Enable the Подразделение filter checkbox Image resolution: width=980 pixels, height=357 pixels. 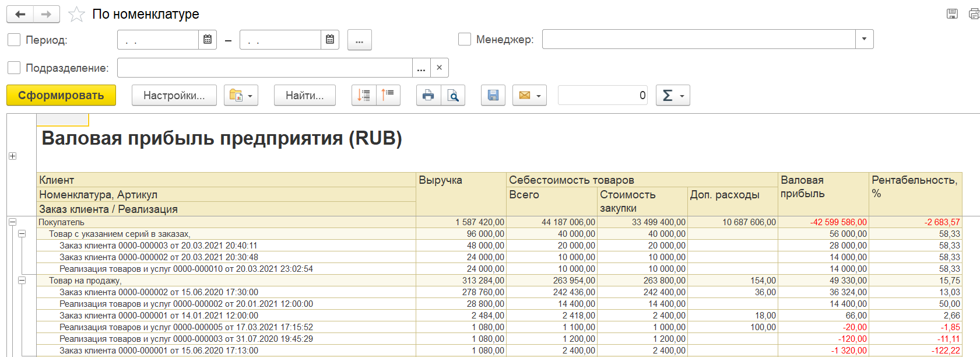tap(14, 68)
